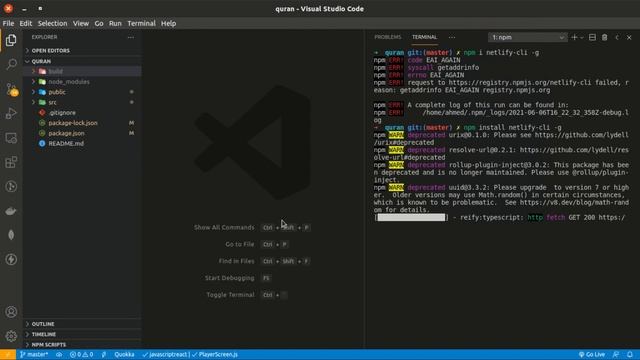Open the Search view in activity bar

11,64
